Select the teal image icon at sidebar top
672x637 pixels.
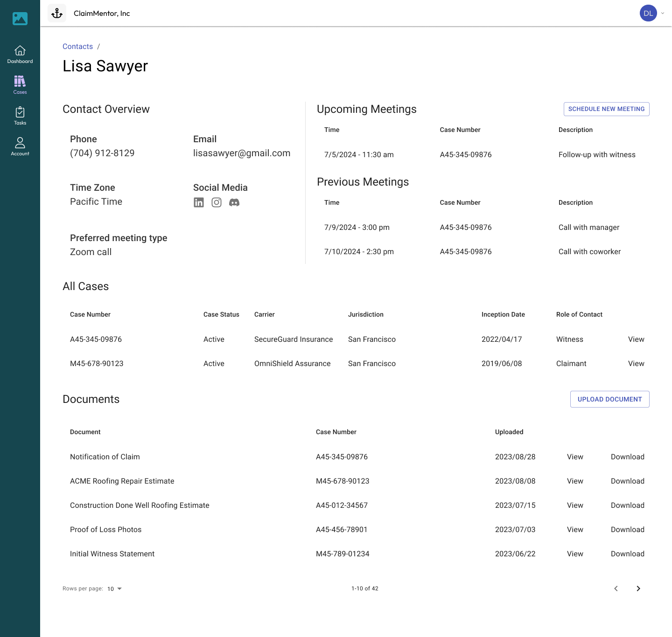click(20, 19)
